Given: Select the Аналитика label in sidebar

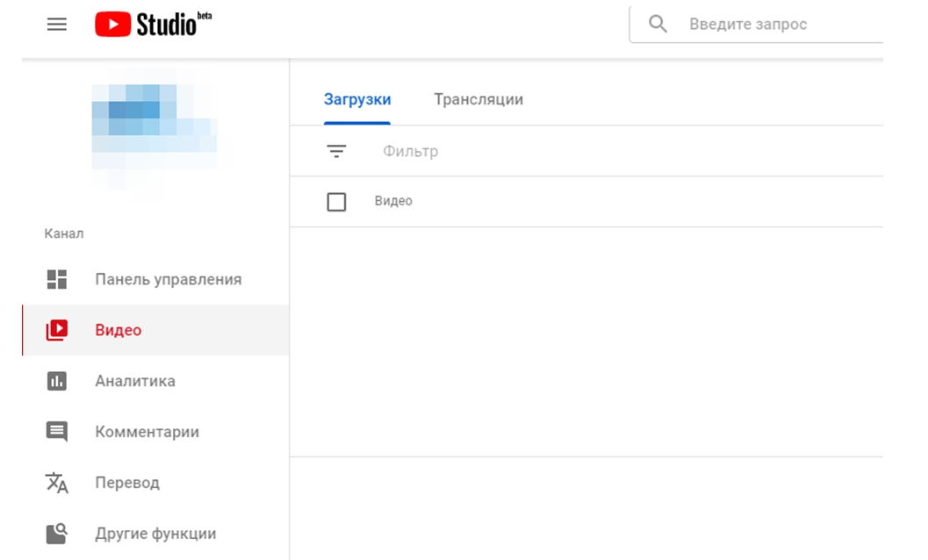Looking at the screenshot, I should (135, 381).
